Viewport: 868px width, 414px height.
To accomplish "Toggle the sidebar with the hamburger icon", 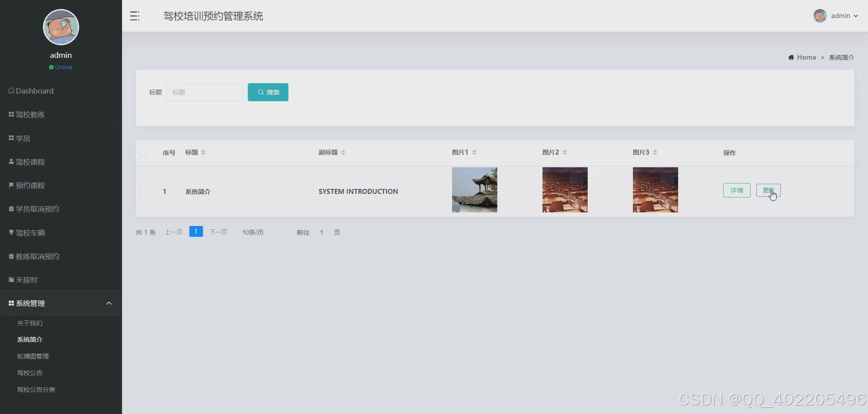I will click(134, 16).
